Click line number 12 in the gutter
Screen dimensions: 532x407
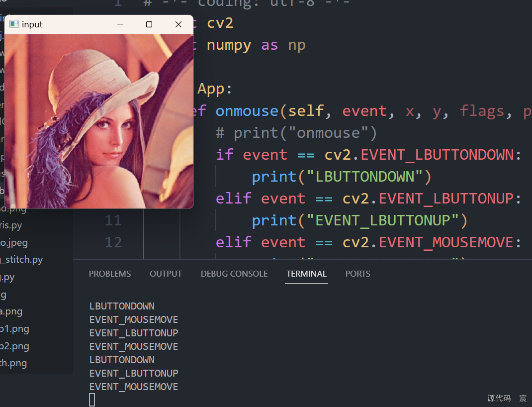tap(113, 242)
